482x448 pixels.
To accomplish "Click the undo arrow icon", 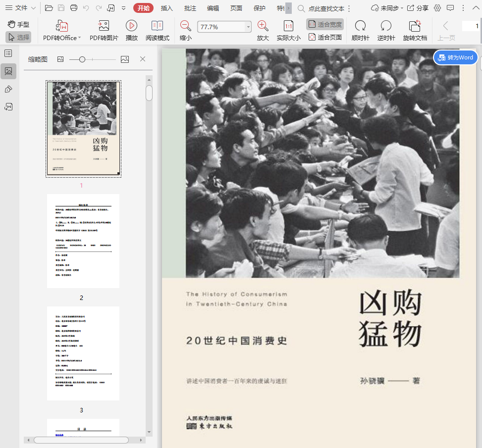I will (86, 8).
